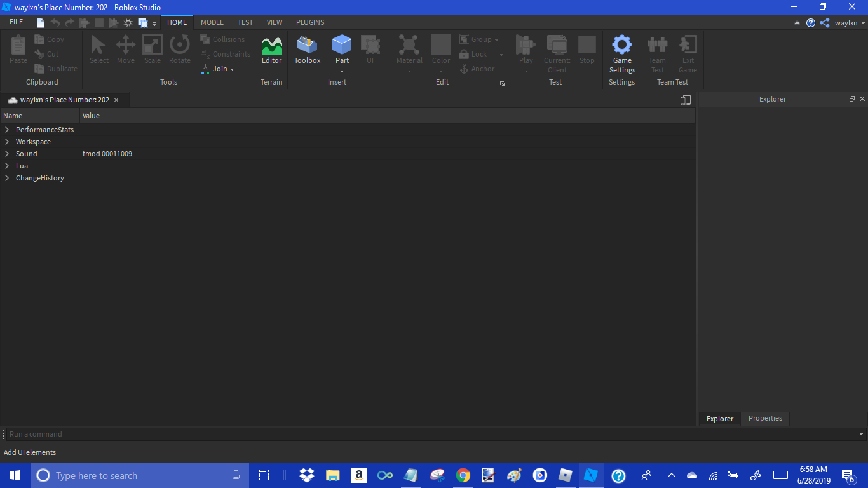Click the fmod 00011009 value
The width and height of the screenshot is (868, 488).
pos(107,154)
